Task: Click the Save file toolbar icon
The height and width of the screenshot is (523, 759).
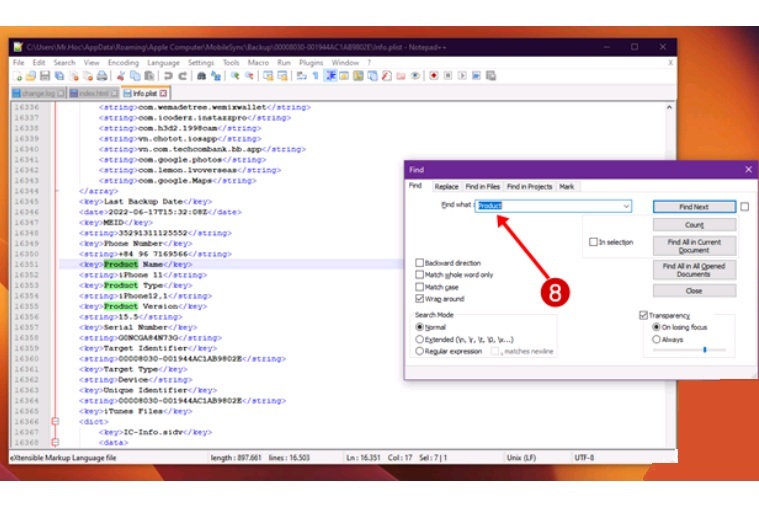Action: (x=45, y=76)
